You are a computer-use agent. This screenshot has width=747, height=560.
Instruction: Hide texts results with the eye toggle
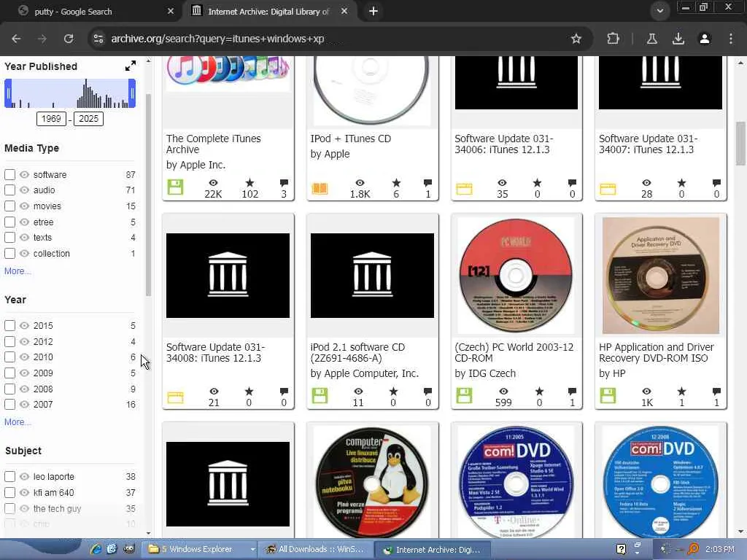(24, 237)
